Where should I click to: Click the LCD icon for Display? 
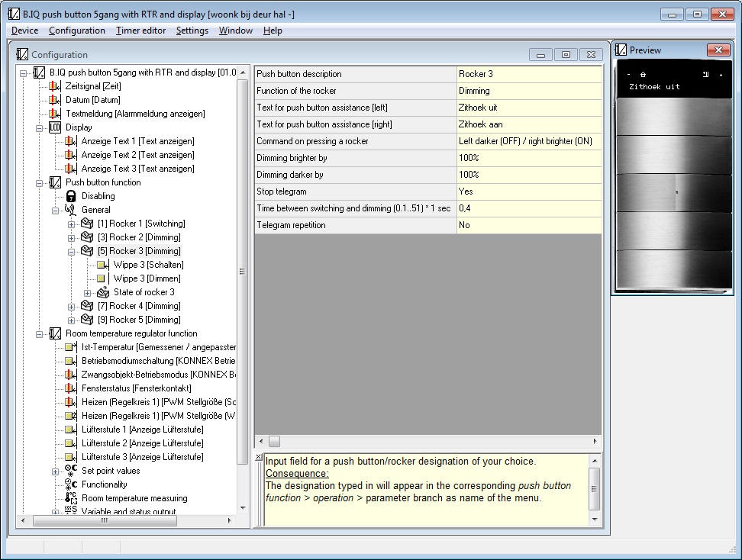(x=55, y=127)
